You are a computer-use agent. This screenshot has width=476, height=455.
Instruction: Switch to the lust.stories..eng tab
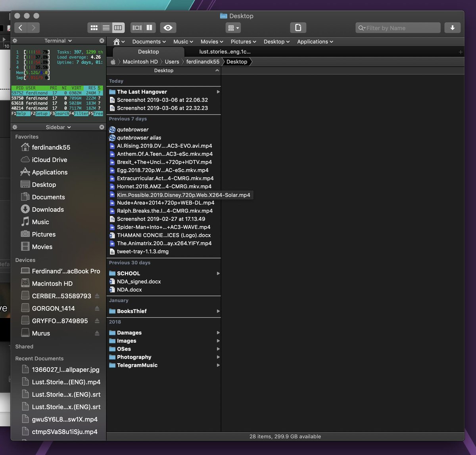point(225,52)
